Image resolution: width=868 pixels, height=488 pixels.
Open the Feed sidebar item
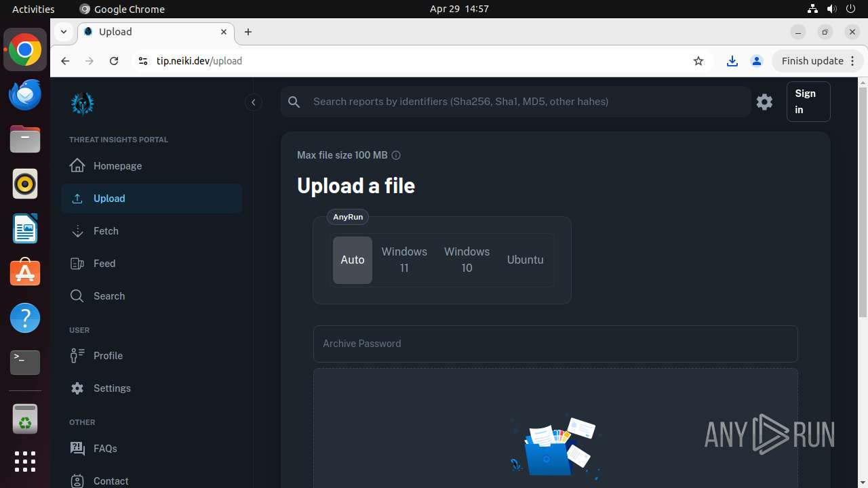152,264
